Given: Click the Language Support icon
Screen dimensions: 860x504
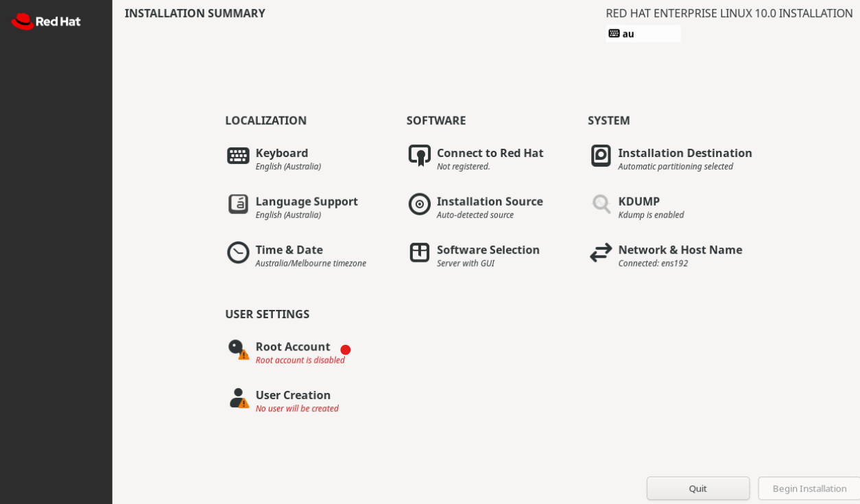Looking at the screenshot, I should (238, 204).
